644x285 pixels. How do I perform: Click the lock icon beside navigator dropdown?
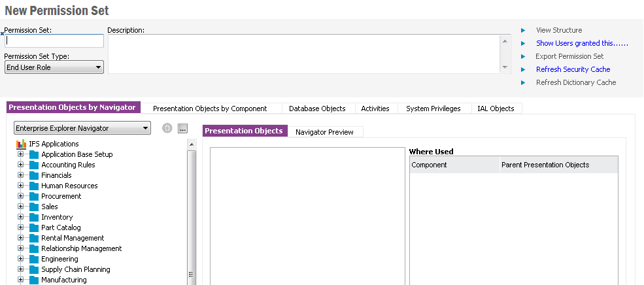tap(167, 128)
